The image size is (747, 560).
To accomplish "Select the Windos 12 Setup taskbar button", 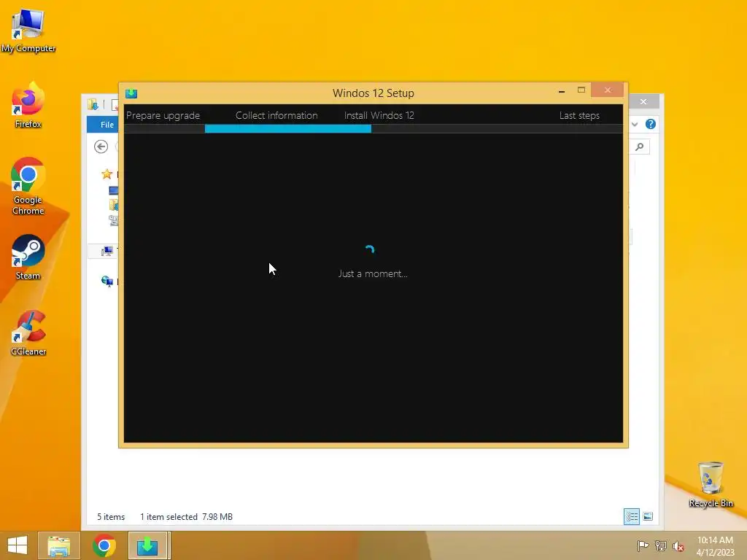I will pyautogui.click(x=147, y=545).
